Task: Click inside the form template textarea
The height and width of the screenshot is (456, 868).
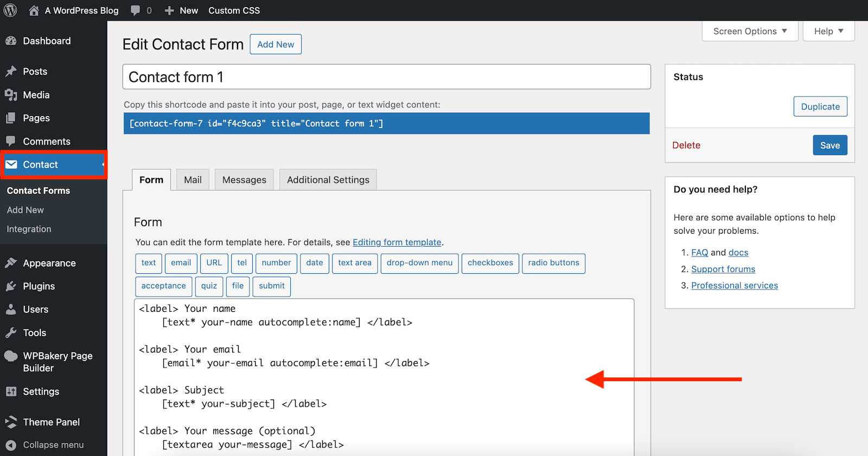Action: [384, 377]
